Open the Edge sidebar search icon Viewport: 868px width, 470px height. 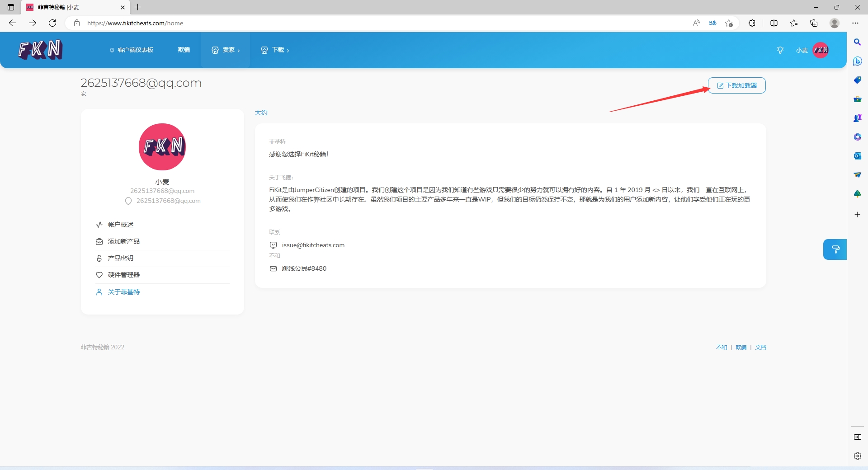pyautogui.click(x=857, y=42)
